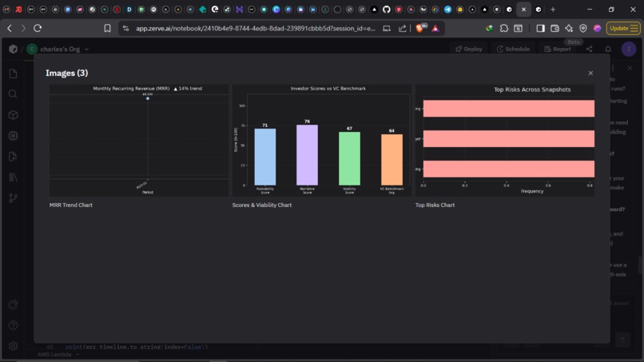Open Leo AI sparkle icon
This screenshot has width=644, height=362.
click(x=569, y=28)
